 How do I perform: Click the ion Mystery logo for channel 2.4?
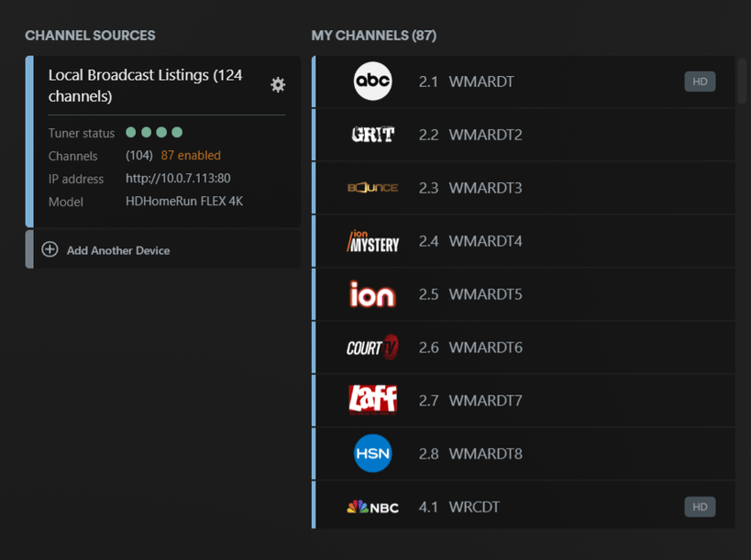click(372, 241)
